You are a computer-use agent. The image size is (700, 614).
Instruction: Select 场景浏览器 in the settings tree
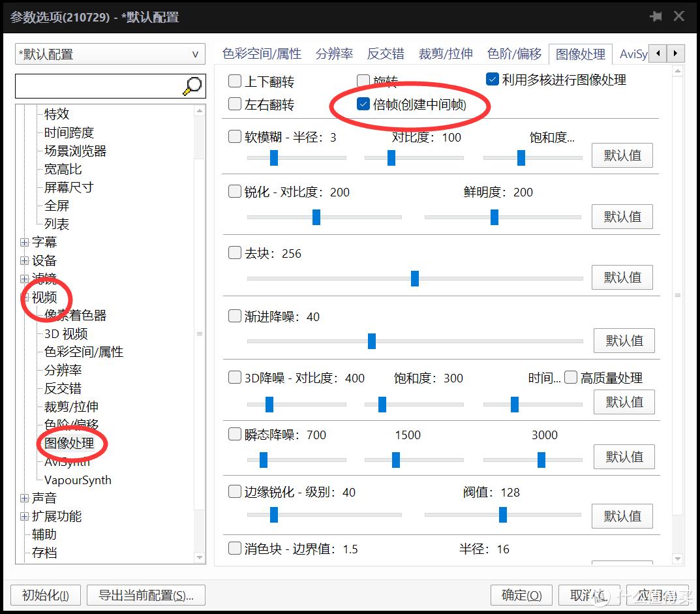[74, 150]
